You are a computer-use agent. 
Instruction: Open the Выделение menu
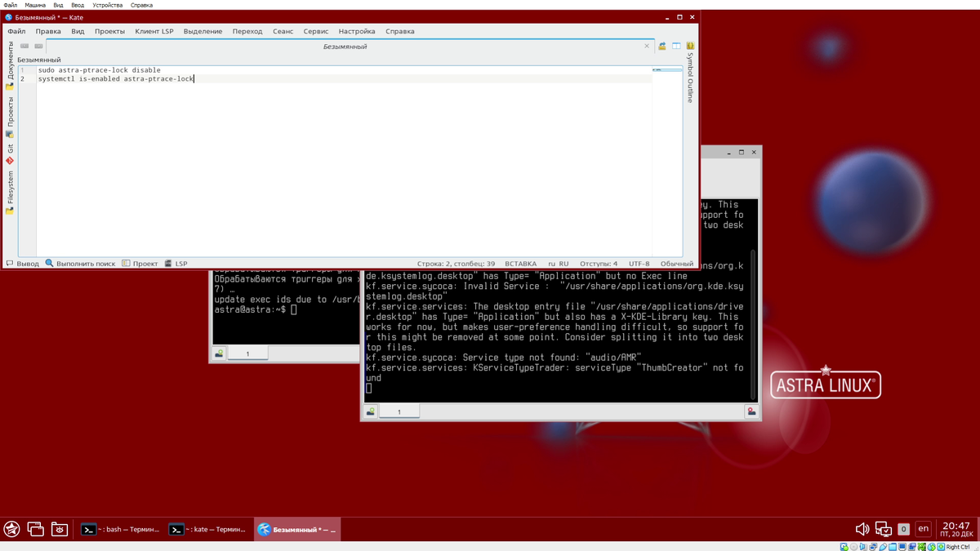(203, 31)
